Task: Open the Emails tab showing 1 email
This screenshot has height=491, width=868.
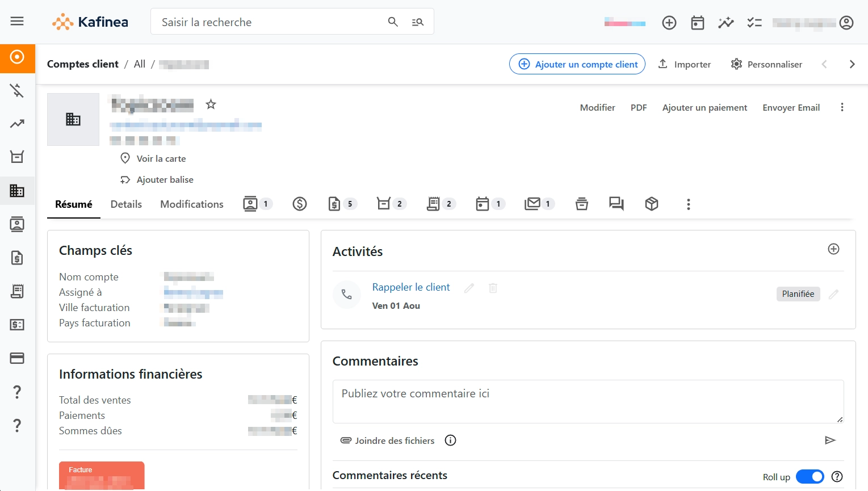Action: pyautogui.click(x=532, y=203)
